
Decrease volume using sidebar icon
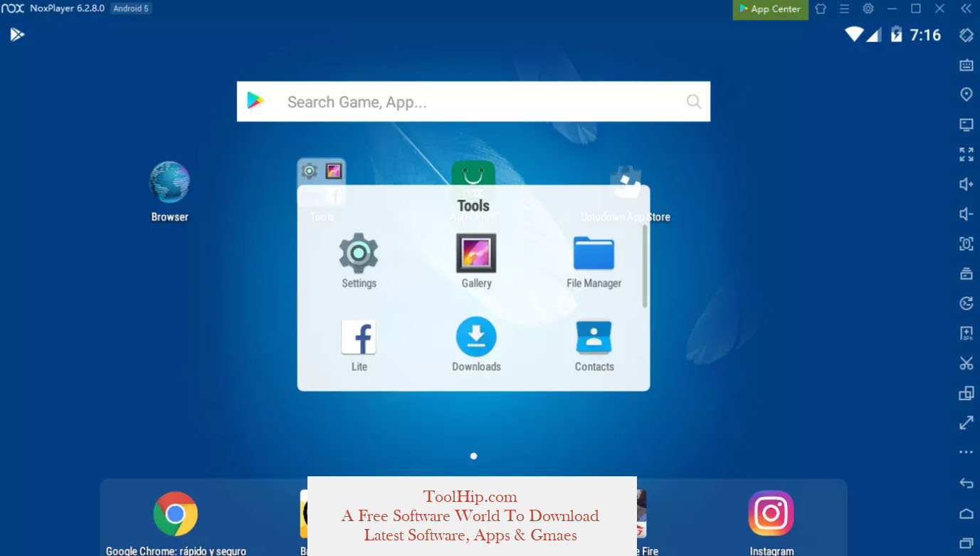966,214
